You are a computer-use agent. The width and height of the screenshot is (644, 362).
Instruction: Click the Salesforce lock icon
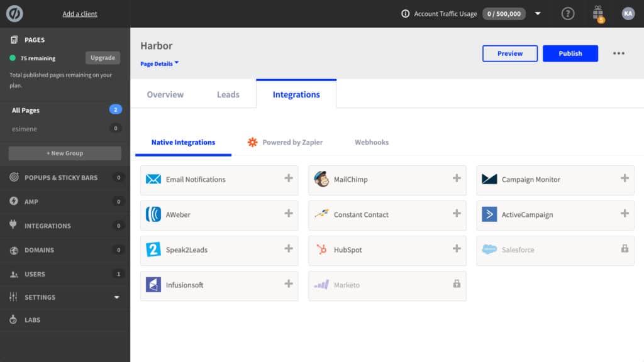coord(625,248)
